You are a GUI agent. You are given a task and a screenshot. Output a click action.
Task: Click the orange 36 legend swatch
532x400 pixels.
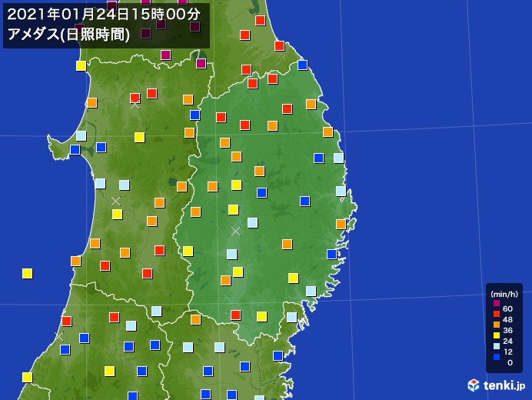[497, 325]
